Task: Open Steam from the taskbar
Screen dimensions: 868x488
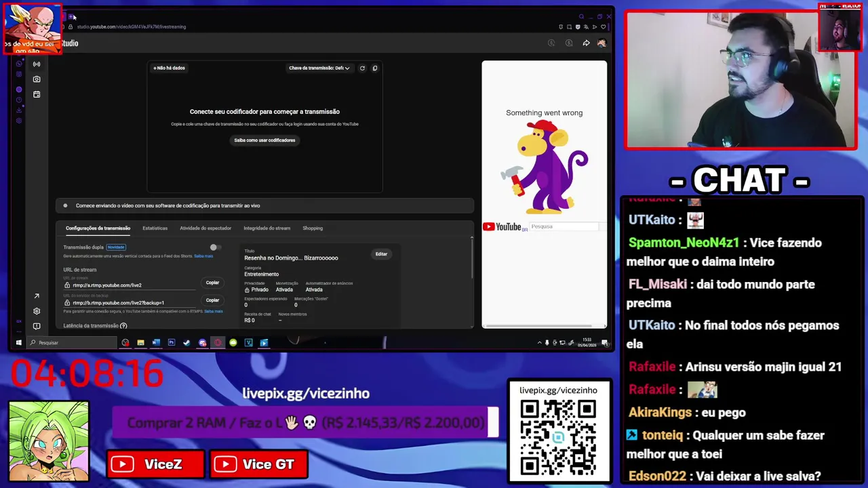Action: [187, 343]
